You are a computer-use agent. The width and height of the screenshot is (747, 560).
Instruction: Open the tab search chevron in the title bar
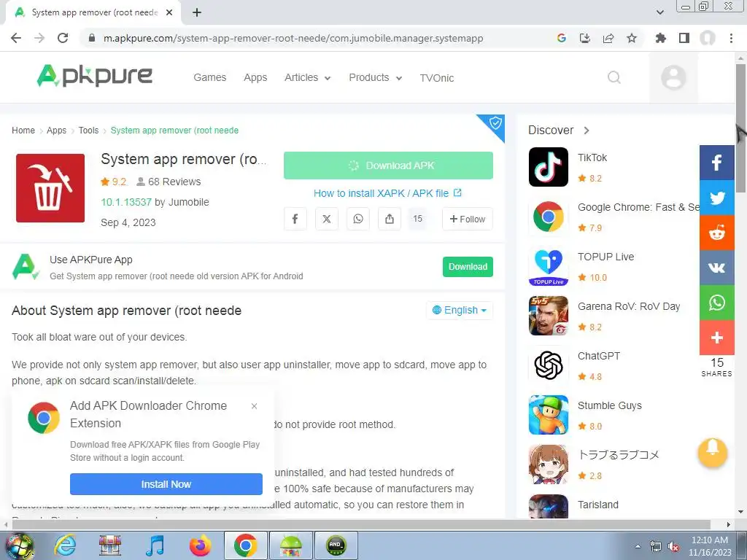coord(660,12)
